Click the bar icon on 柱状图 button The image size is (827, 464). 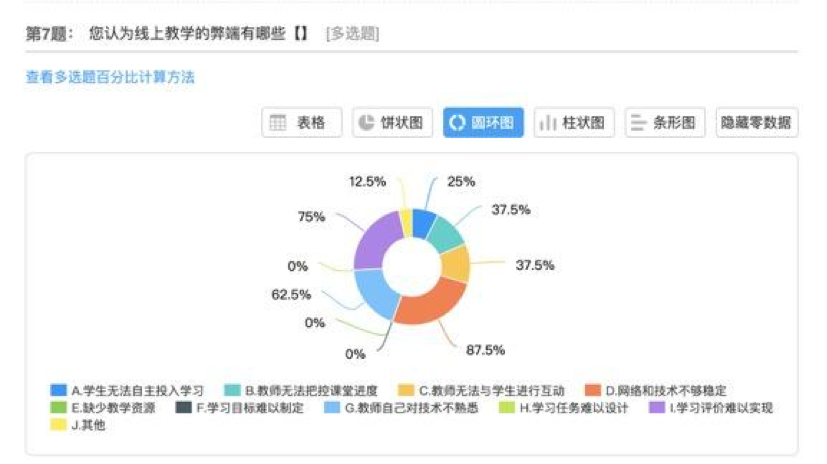click(547, 123)
